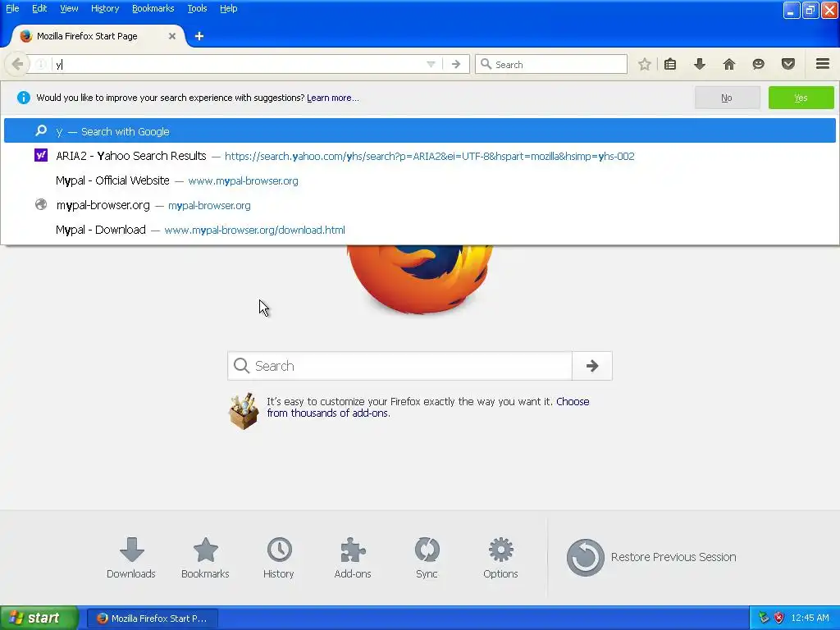Select Firefox window in the taskbar
Image resolution: width=840 pixels, height=630 pixels.
[153, 618]
